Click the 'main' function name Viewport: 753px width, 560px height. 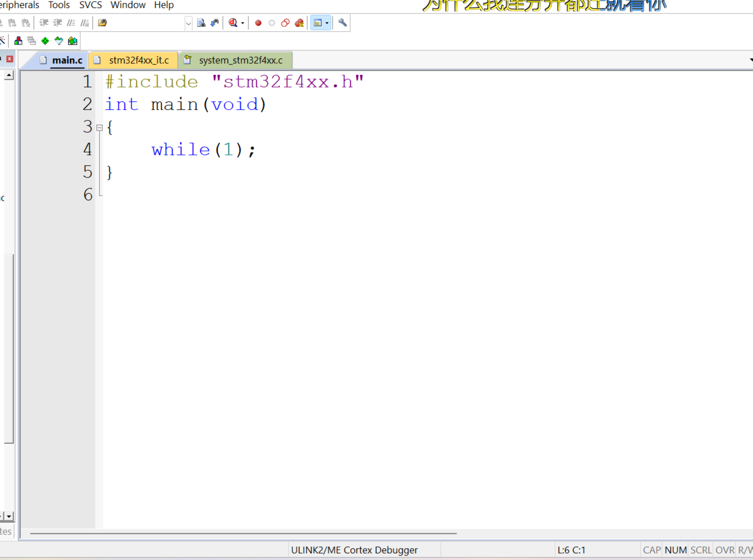coord(175,104)
